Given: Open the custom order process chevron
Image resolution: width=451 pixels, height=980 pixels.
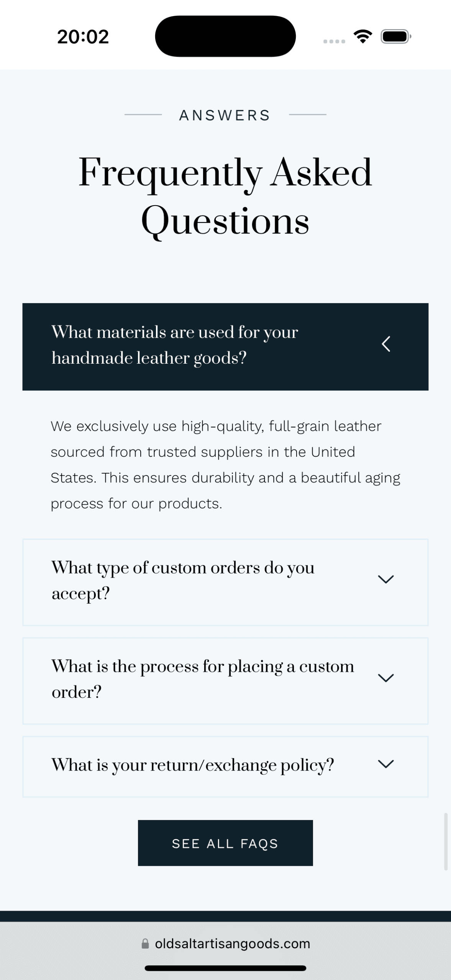Looking at the screenshot, I should coord(386,678).
